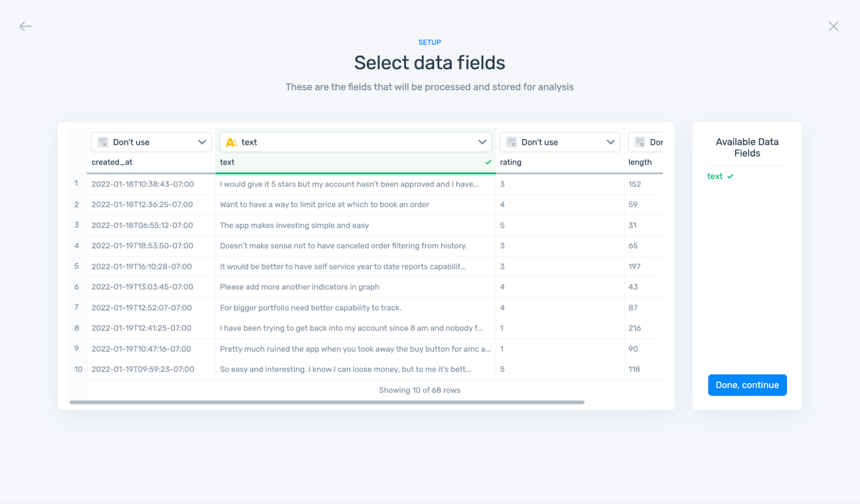This screenshot has height=504, width=860.
Task: Click row 3 review about investing simple
Action: 294,226
